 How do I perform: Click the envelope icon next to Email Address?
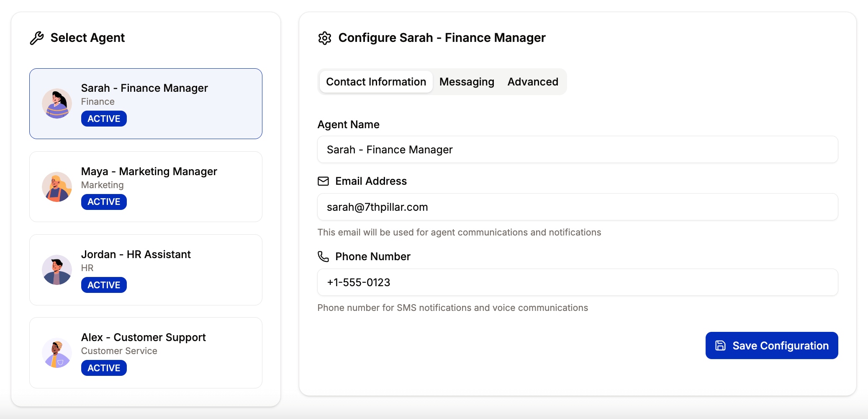[x=323, y=181]
